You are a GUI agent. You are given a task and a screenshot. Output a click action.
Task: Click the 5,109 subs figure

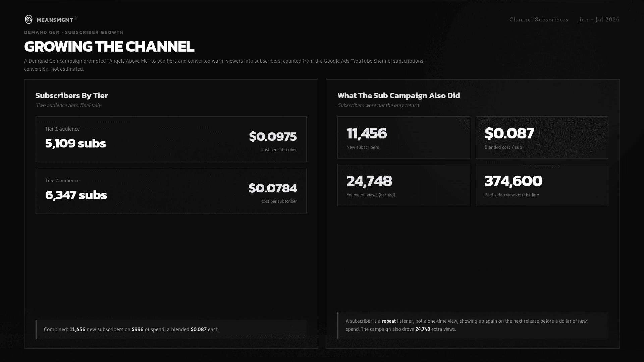pyautogui.click(x=75, y=143)
